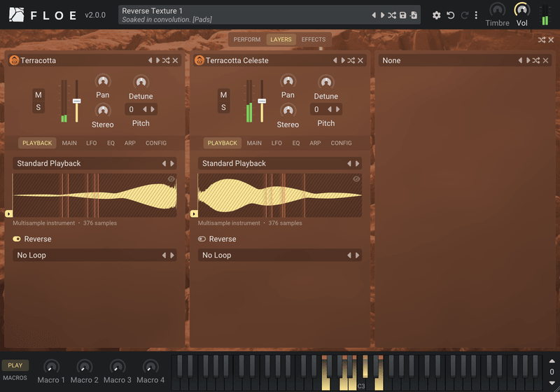Click the undo arrow icon

click(x=451, y=15)
